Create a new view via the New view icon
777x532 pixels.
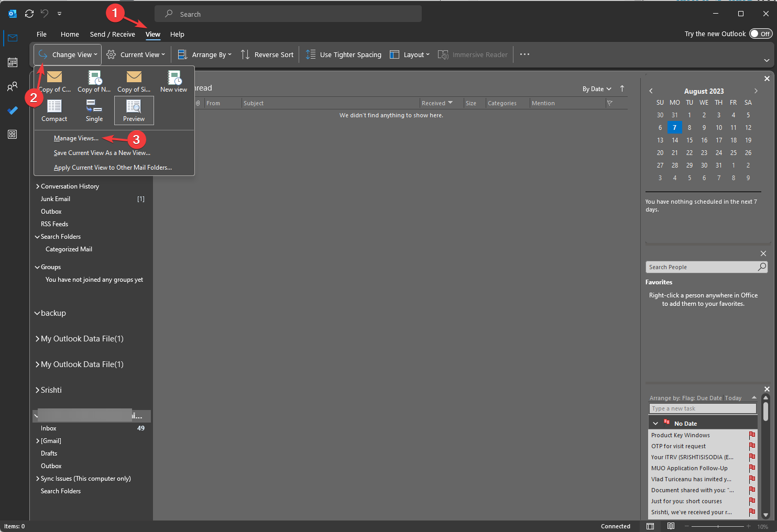pyautogui.click(x=173, y=81)
